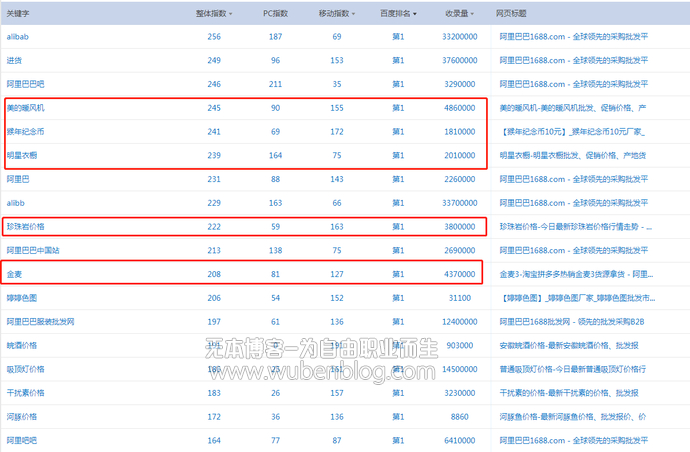690x452 pixels.
Task: Open the 阿里巴巴服装批发网 keyword link
Action: tap(40, 322)
